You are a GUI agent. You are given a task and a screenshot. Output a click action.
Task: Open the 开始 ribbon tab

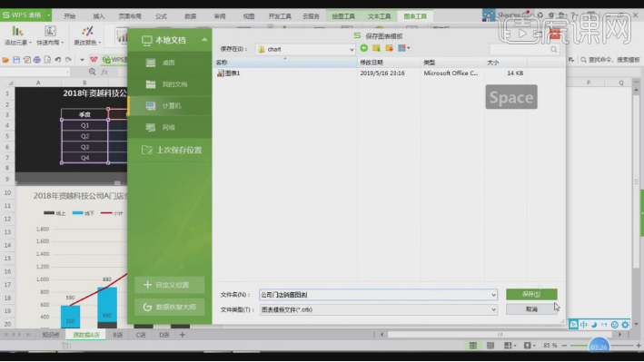point(69,16)
